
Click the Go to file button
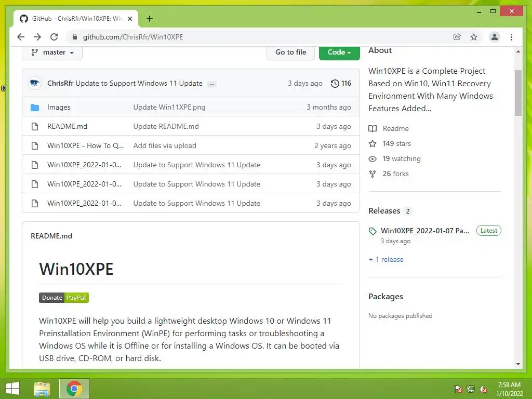click(x=290, y=52)
